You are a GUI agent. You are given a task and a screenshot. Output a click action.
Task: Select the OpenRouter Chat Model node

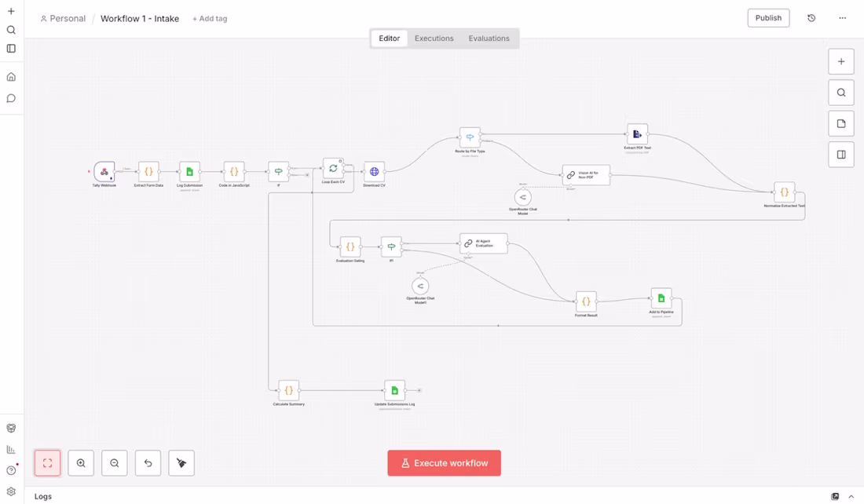pyautogui.click(x=522, y=198)
